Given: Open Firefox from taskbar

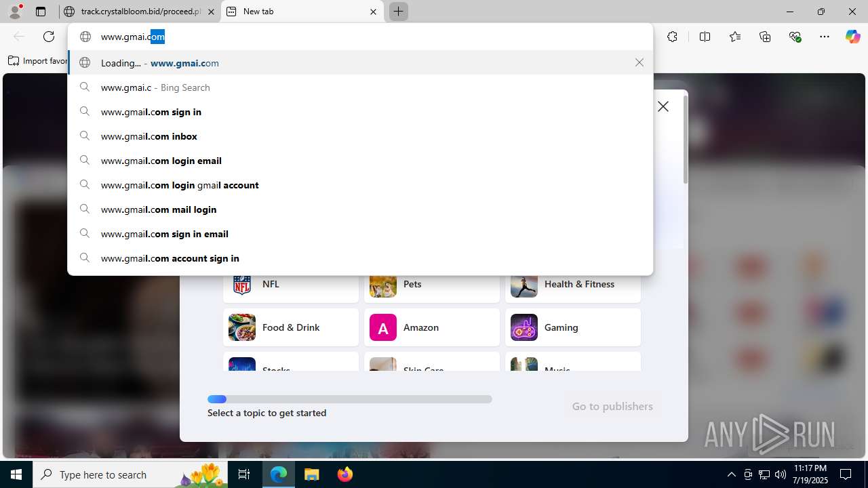Looking at the screenshot, I should click(344, 474).
